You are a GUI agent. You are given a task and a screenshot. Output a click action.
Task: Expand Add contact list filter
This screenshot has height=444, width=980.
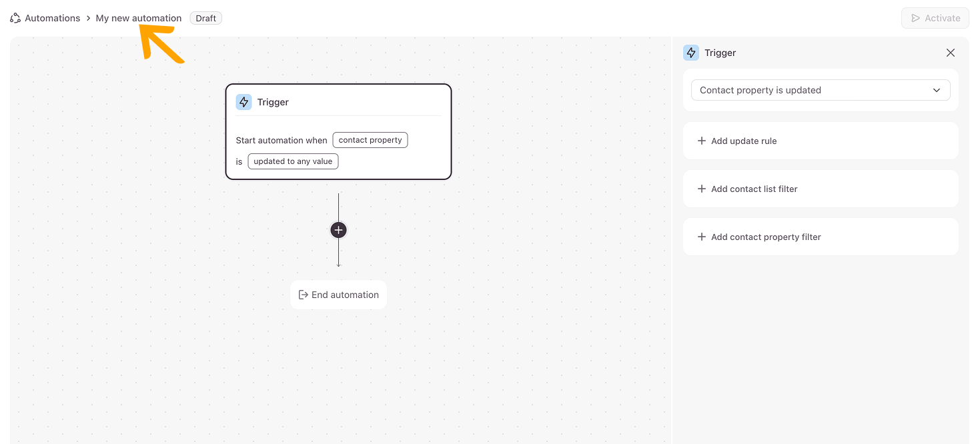[754, 189]
